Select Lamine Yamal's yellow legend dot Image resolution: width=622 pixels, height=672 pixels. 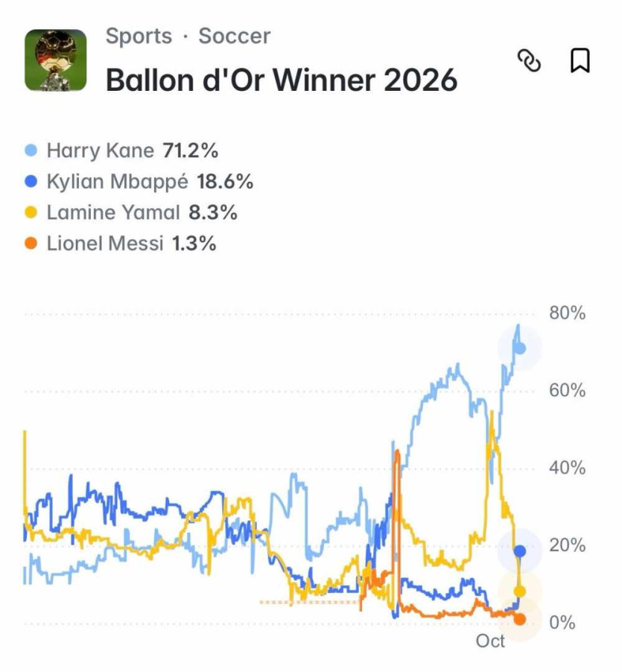click(x=31, y=212)
